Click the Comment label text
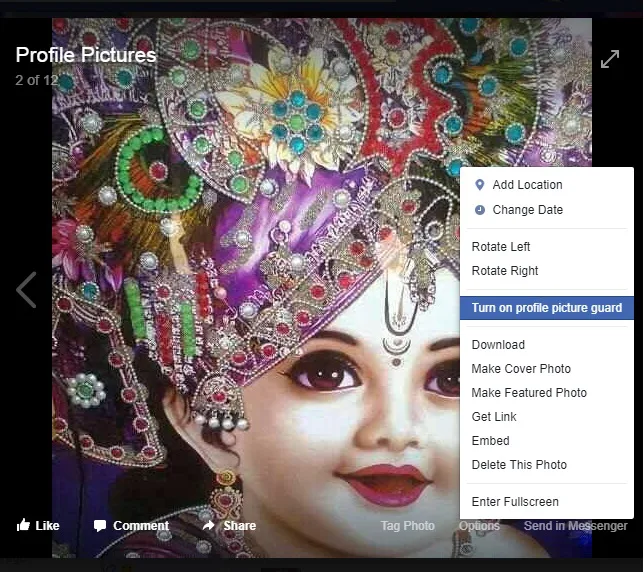Image resolution: width=644 pixels, height=572 pixels. tap(141, 526)
